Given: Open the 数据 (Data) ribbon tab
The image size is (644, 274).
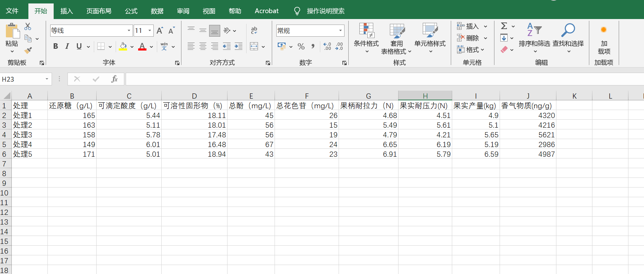Looking at the screenshot, I should (157, 11).
